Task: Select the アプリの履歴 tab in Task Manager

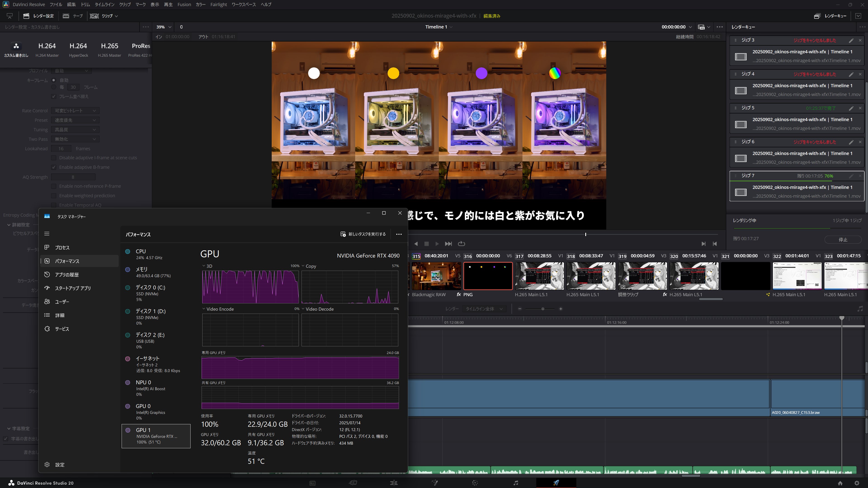Action: tap(67, 274)
